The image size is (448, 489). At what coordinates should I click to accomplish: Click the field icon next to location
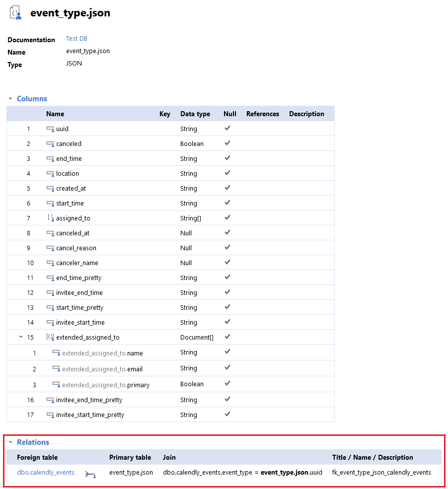tap(50, 174)
